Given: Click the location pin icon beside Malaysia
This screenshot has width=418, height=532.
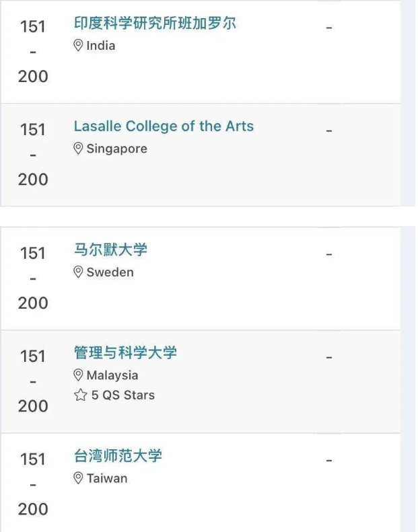Looking at the screenshot, I should pyautogui.click(x=78, y=375).
